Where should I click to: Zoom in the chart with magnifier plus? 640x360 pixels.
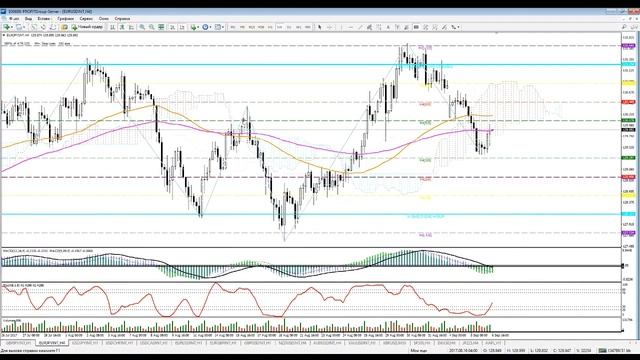142,27
